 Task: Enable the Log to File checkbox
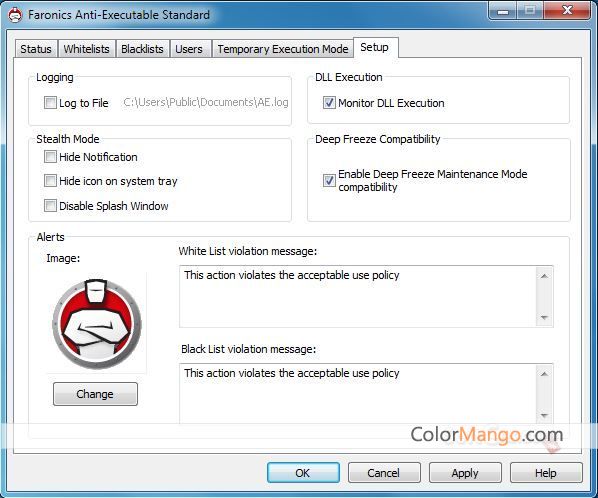point(50,103)
